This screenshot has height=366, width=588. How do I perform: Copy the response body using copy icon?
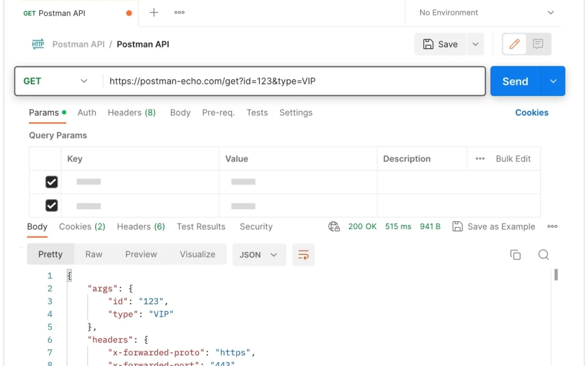tap(515, 255)
